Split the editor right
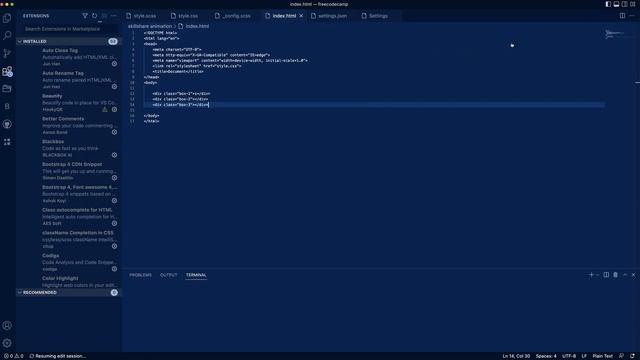Screen dimensions: 640x360 coord(622,16)
